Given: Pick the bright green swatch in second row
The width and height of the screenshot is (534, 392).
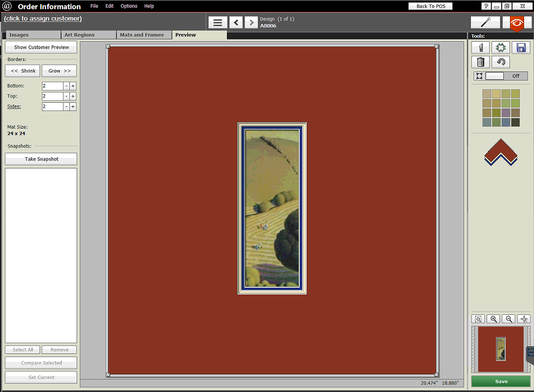Looking at the screenshot, I should (515, 103).
